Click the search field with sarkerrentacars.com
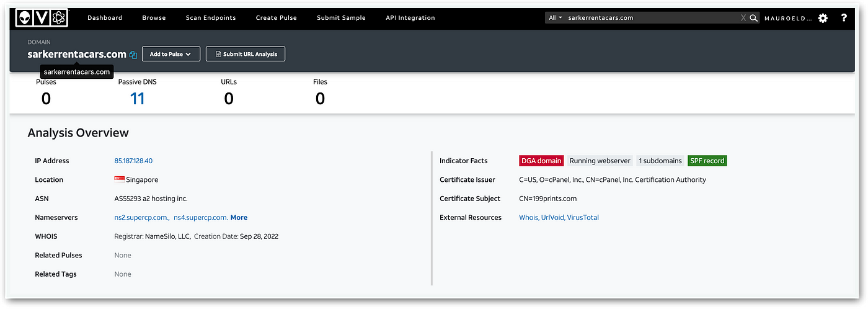The image size is (868, 309). (653, 18)
